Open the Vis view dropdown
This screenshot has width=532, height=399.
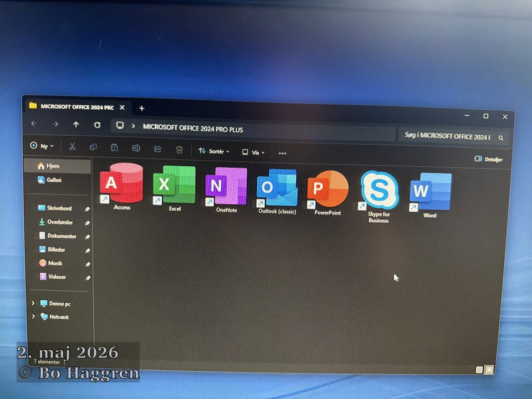coord(253,152)
